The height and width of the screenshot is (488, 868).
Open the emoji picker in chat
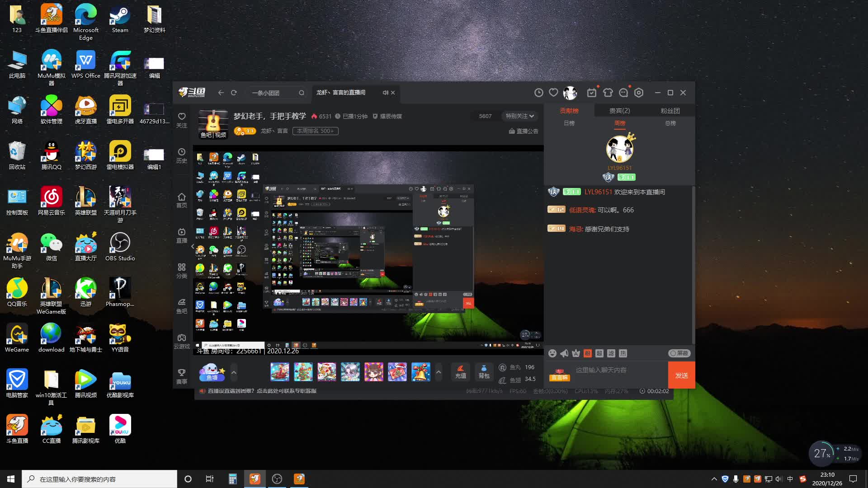click(x=552, y=353)
